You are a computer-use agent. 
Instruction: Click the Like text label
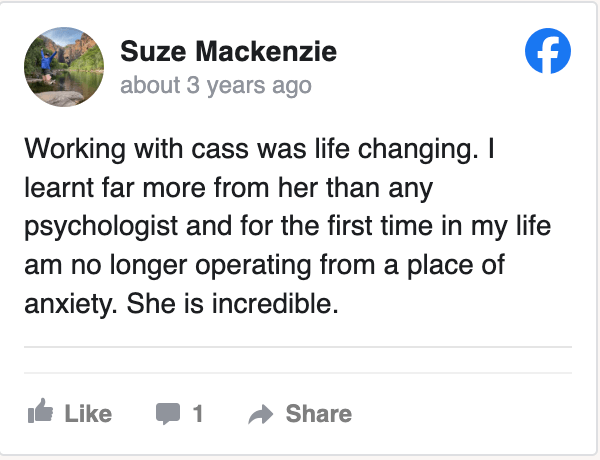(88, 414)
